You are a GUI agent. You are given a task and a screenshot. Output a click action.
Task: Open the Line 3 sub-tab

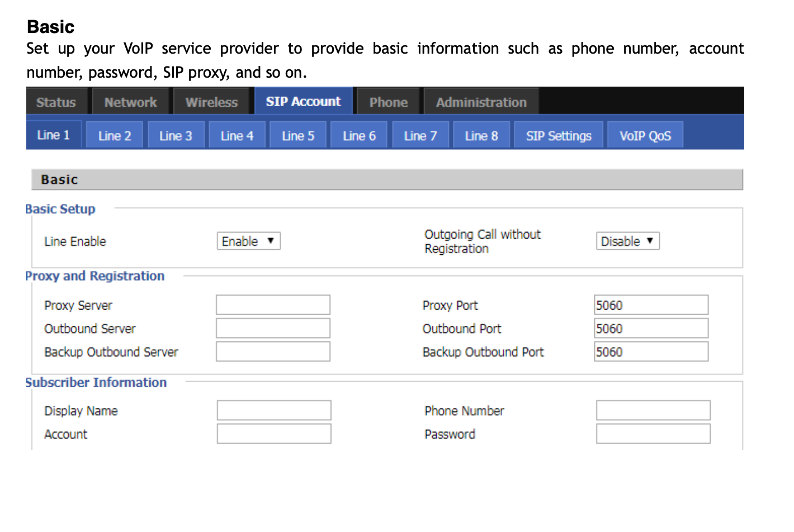(176, 136)
